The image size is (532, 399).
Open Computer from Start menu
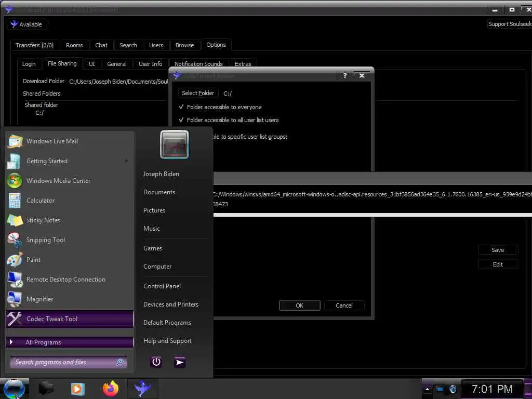click(x=157, y=267)
